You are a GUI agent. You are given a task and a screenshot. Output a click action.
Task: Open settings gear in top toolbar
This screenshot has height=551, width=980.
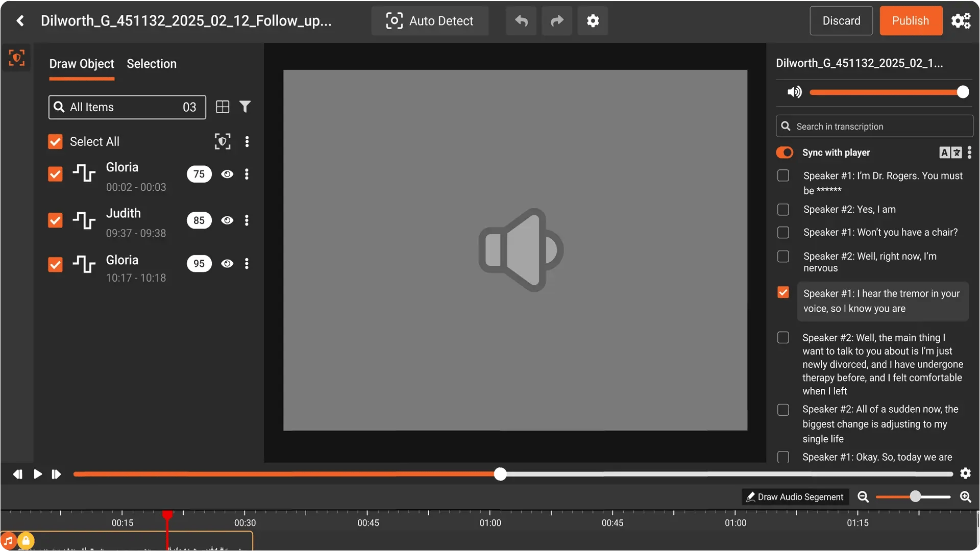pos(593,21)
